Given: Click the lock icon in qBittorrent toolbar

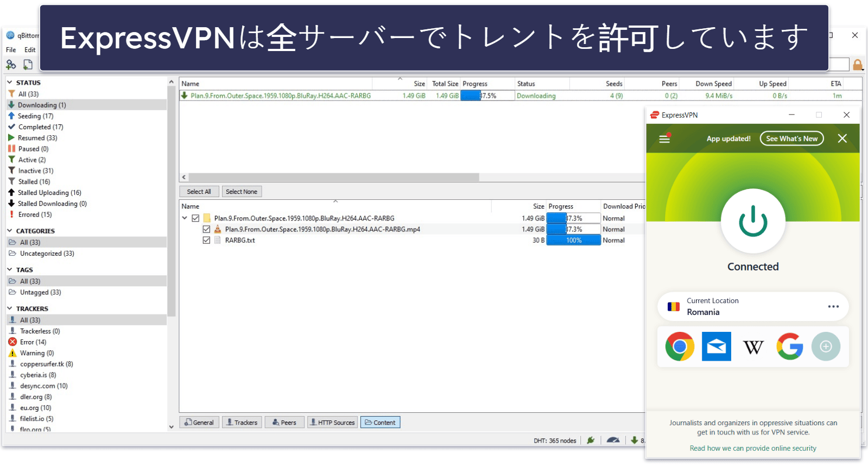Looking at the screenshot, I should click(x=858, y=65).
